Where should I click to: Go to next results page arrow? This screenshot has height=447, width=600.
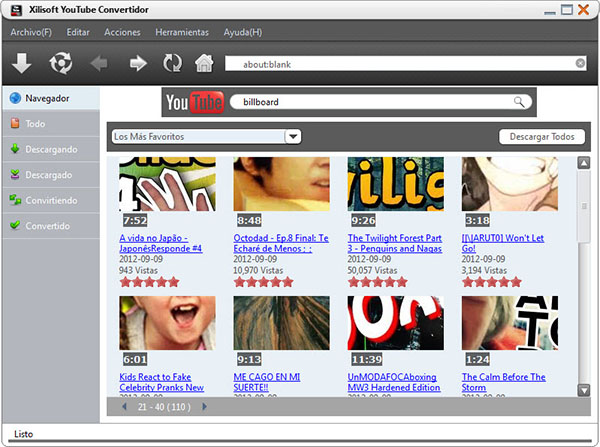[x=204, y=406]
